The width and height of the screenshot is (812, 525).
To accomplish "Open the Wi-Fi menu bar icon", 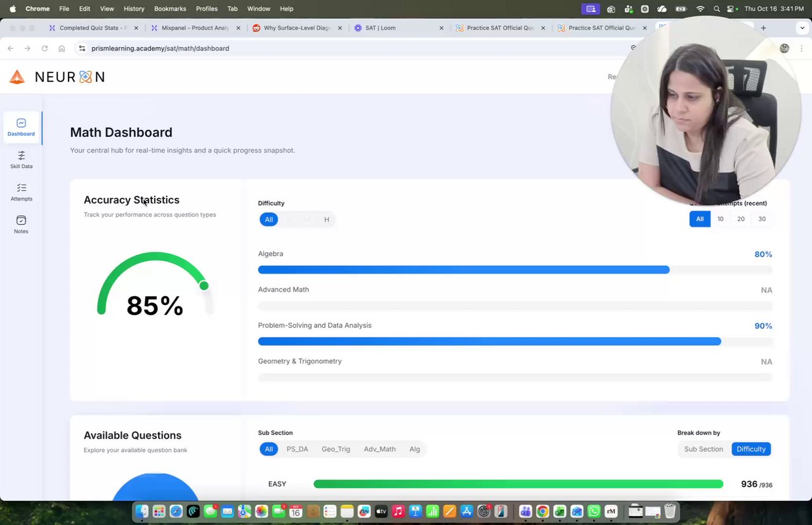I will point(700,9).
